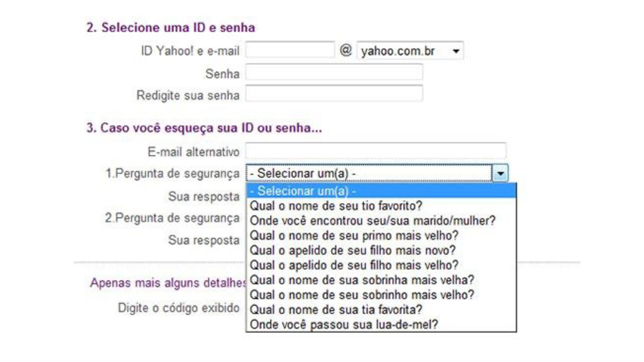Click the Redigite sua senha field
This screenshot has height=362, width=644.
tap(334, 94)
